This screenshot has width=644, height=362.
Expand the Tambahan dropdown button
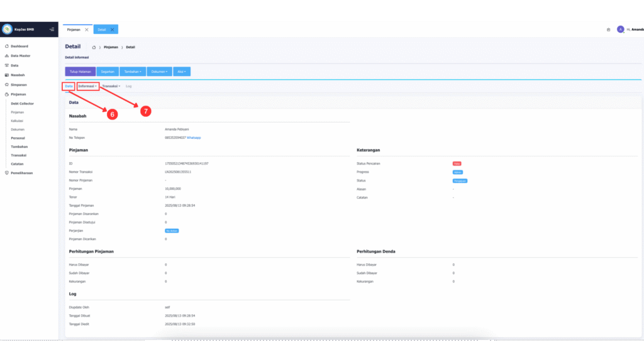click(133, 72)
